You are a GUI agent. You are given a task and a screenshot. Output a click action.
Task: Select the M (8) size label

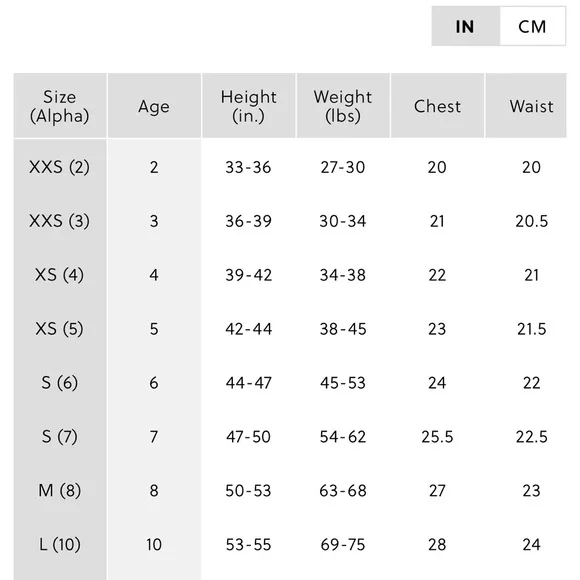tap(60, 491)
